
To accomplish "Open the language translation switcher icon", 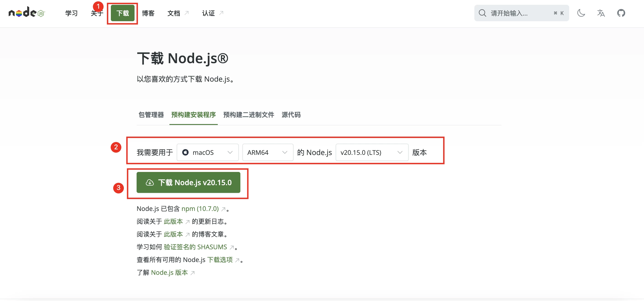I will 601,13.
